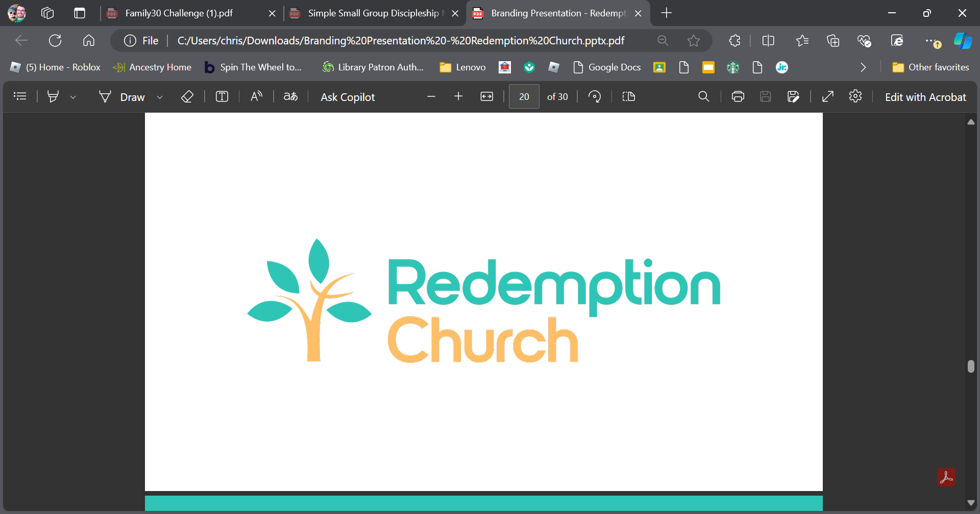This screenshot has width=980, height=514.
Task: Switch to Simple Small Group Discipleship tab
Action: pos(373,13)
